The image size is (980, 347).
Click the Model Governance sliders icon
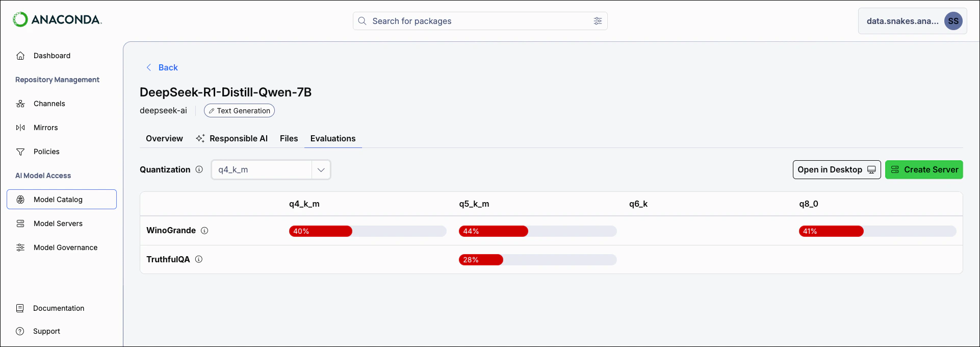[x=20, y=247]
